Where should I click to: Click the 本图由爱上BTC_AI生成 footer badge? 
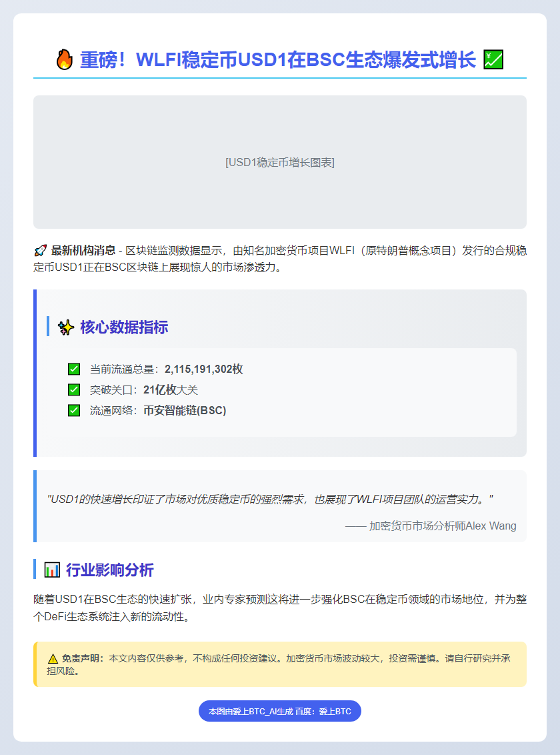click(280, 711)
